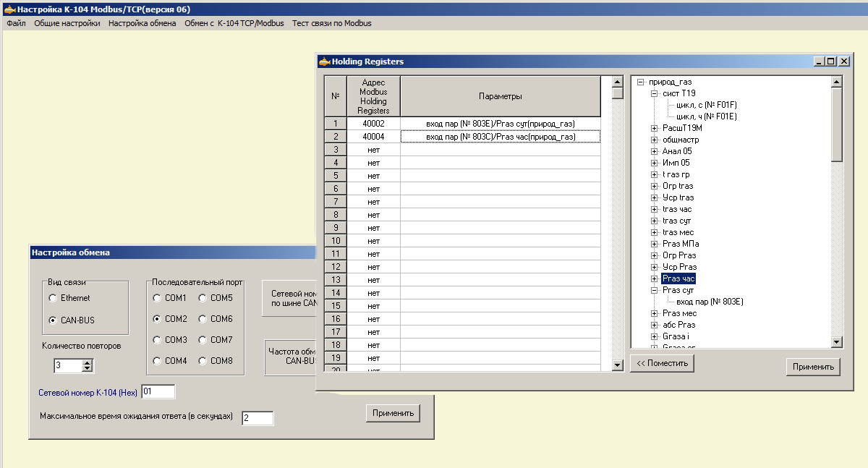Expand the РасшТ19М tree node
Image resolution: width=868 pixels, height=468 pixels.
pyautogui.click(x=654, y=128)
